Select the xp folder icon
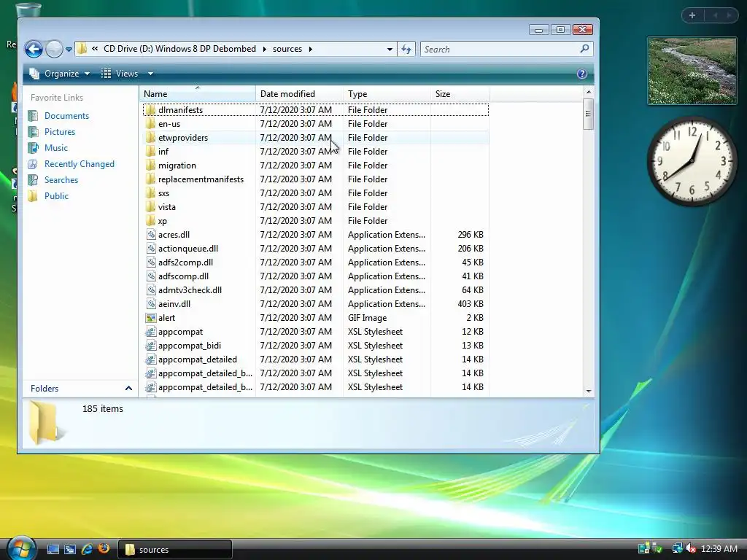Viewport: 747px width, 560px height. (150, 220)
